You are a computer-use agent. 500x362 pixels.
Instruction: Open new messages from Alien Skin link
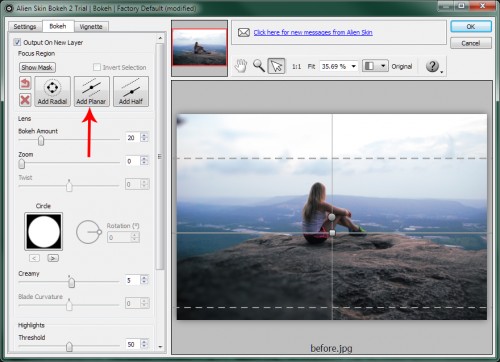[313, 32]
